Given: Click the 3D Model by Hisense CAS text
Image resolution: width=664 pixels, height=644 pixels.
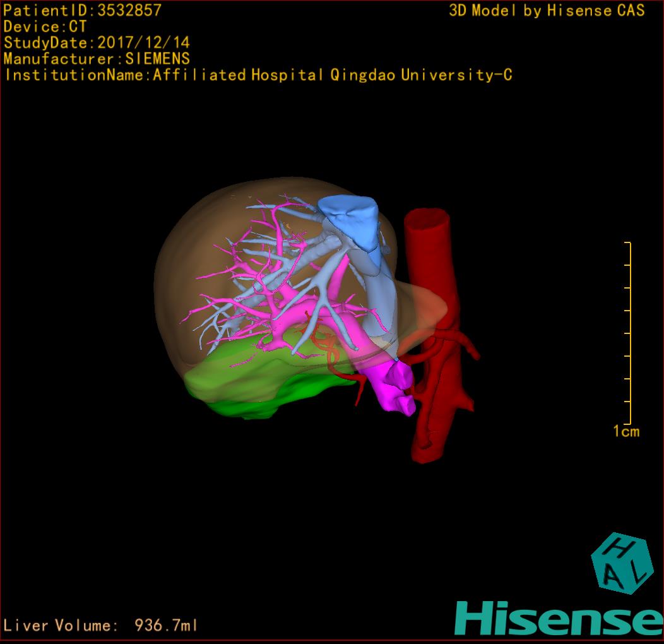Looking at the screenshot, I should 547,11.
